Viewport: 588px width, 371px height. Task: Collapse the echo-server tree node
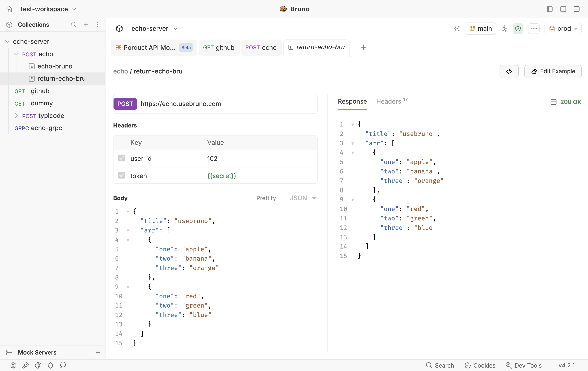pos(7,42)
